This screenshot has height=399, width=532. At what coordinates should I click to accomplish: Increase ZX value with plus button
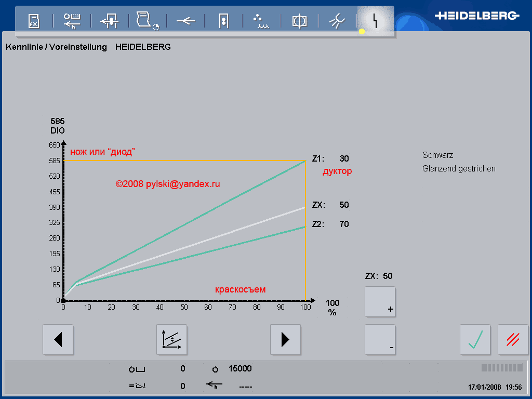click(380, 302)
